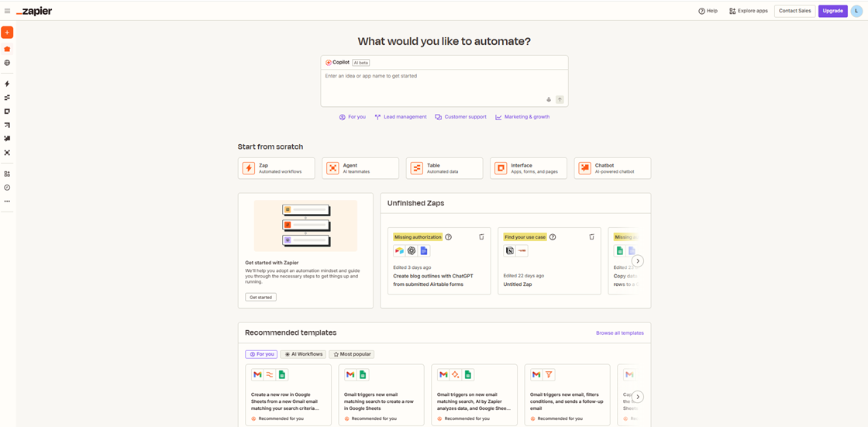Screen dimensions: 868x427
Task: Start a new Table from scratch
Action: tap(445, 168)
